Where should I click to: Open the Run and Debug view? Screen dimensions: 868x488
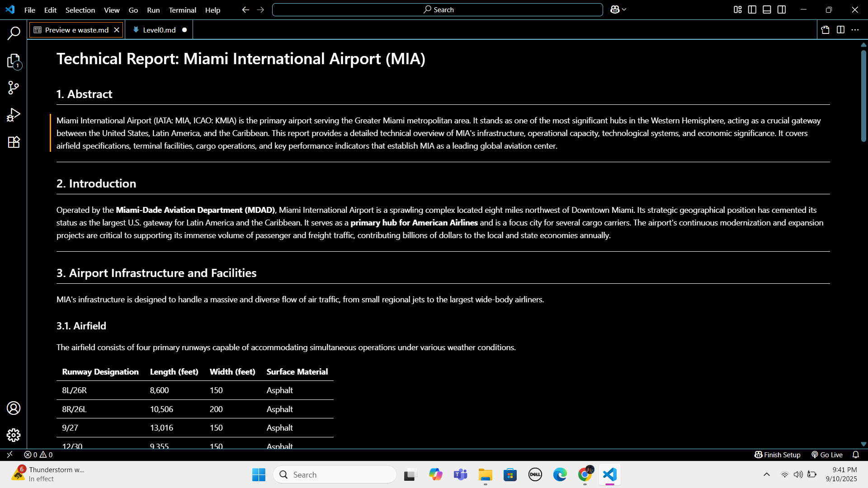[14, 115]
